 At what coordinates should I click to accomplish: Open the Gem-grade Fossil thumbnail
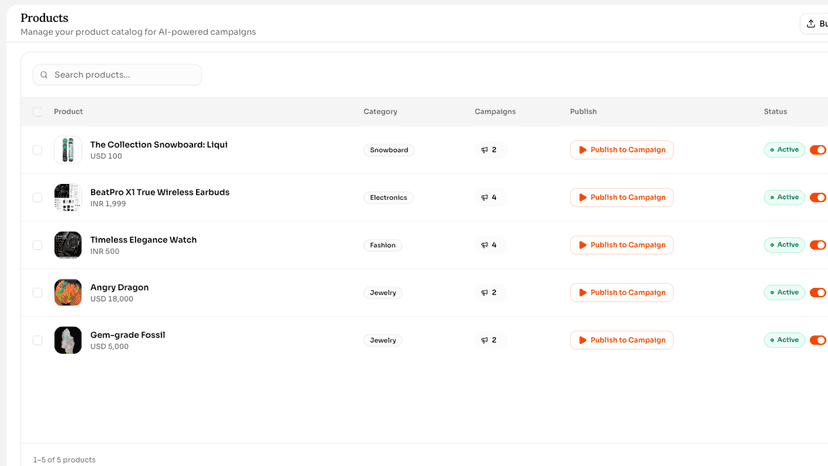pyautogui.click(x=68, y=340)
